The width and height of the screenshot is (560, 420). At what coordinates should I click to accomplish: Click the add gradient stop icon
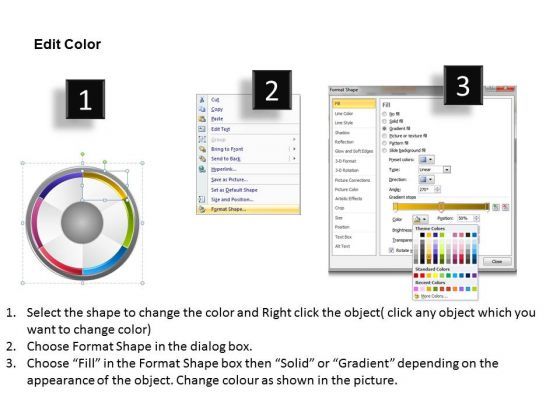[x=496, y=207]
